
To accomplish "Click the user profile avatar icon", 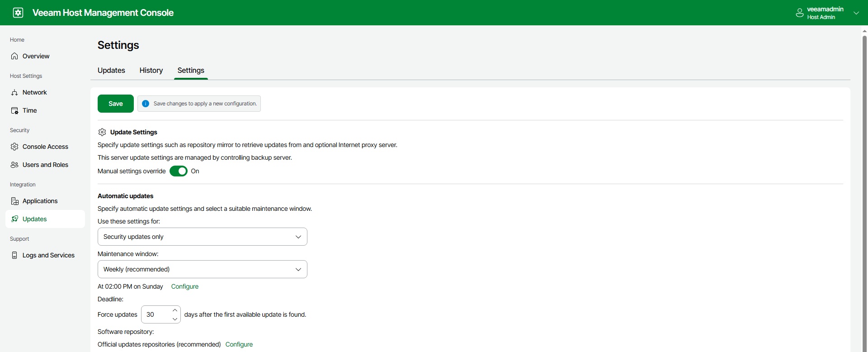I will pos(799,13).
